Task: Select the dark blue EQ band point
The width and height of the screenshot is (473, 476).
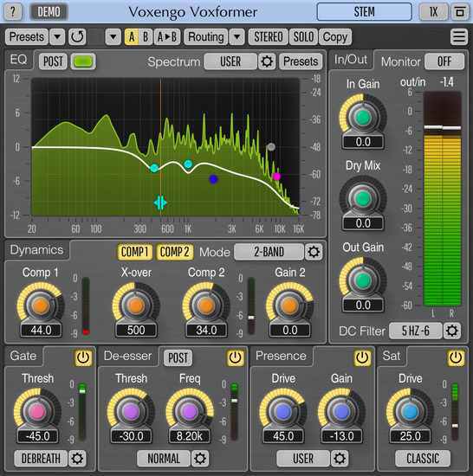Action: point(214,179)
